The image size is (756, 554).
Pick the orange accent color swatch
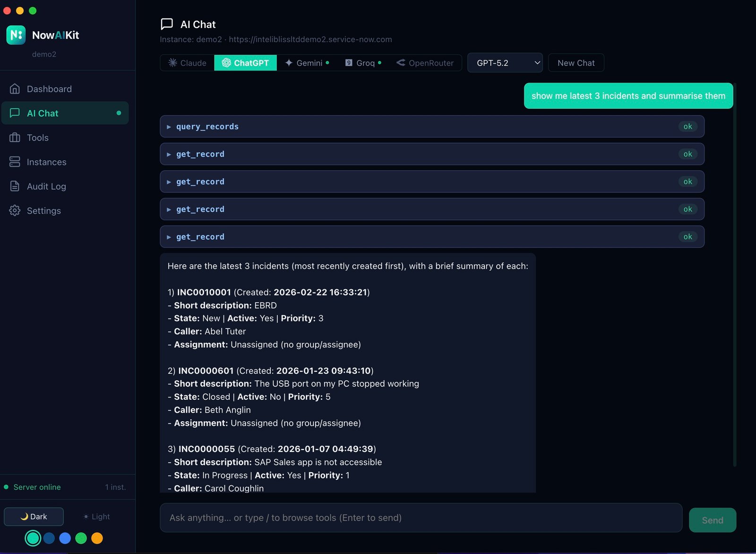click(97, 538)
